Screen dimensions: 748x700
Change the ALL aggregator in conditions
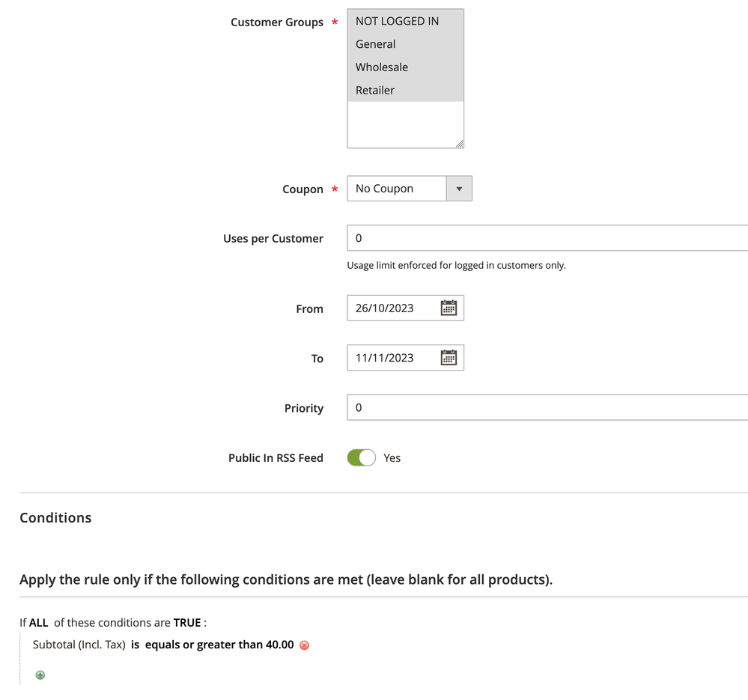(39, 623)
